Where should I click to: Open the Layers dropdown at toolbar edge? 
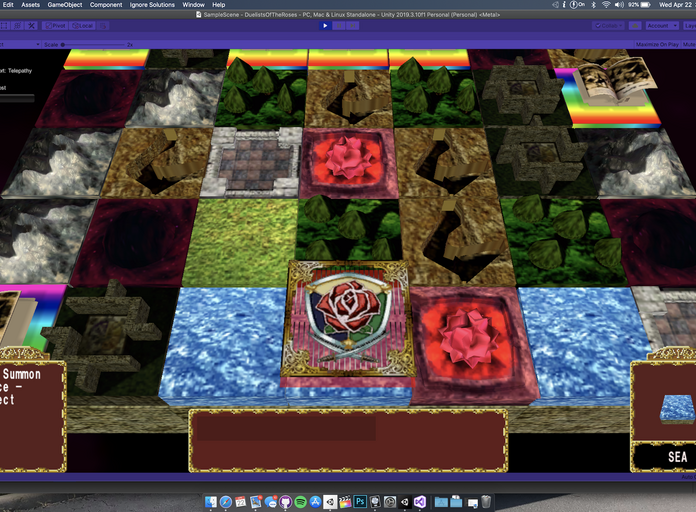tap(689, 26)
